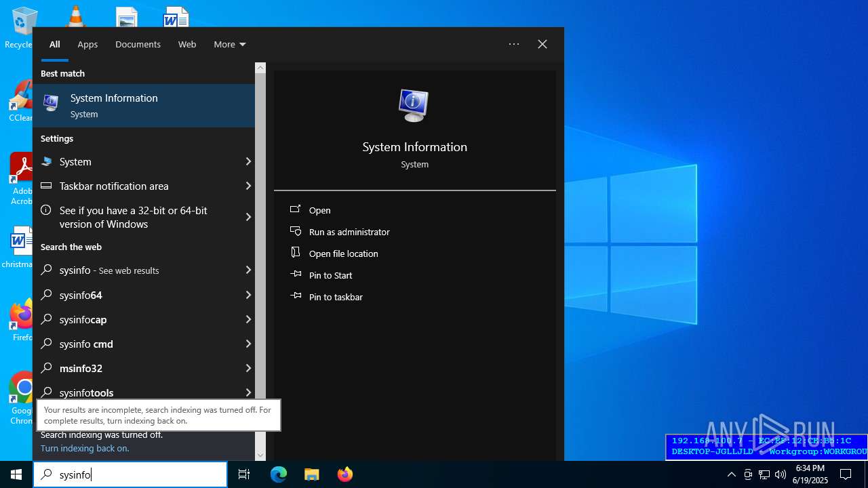Close the search panel with the X

click(x=542, y=44)
